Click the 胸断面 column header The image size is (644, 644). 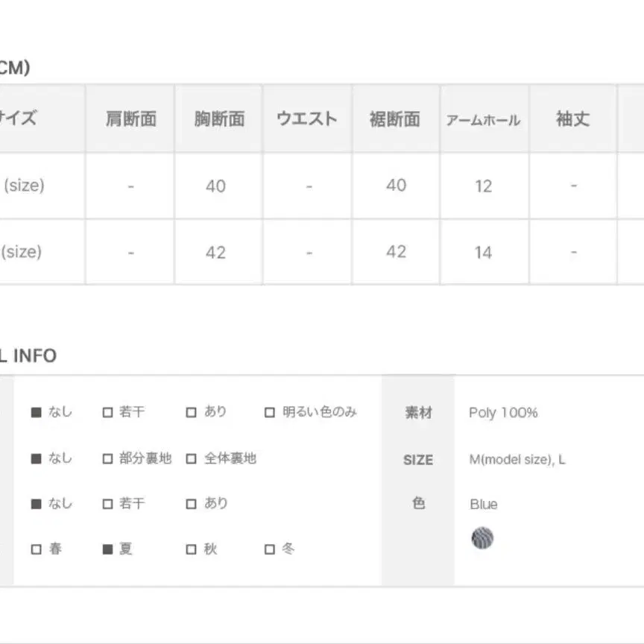coord(219,119)
